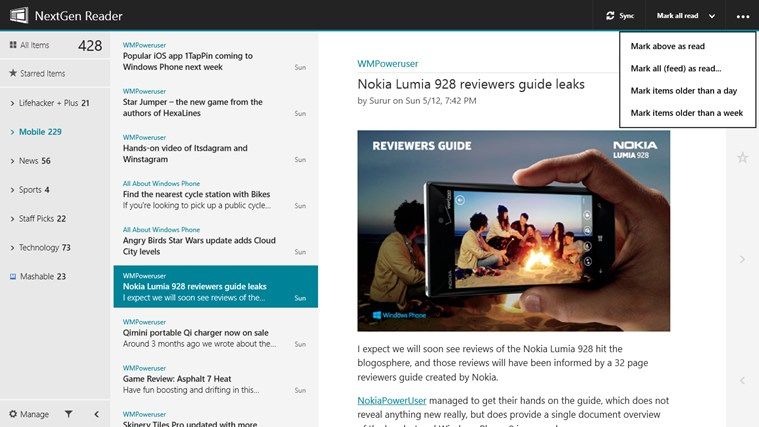Go to next article arrow
The width and height of the screenshot is (759, 427).
pos(743,259)
